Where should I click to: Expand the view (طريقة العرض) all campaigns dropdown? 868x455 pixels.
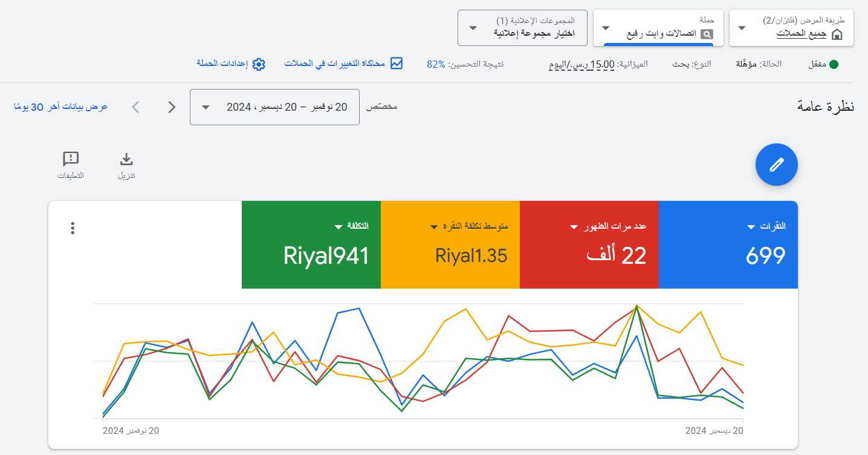[791, 28]
